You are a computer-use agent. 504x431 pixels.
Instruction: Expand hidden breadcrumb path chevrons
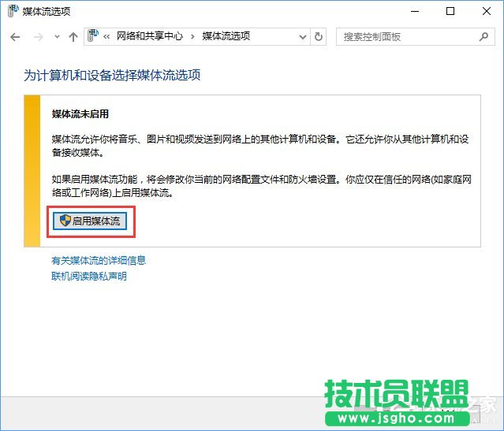tap(106, 37)
